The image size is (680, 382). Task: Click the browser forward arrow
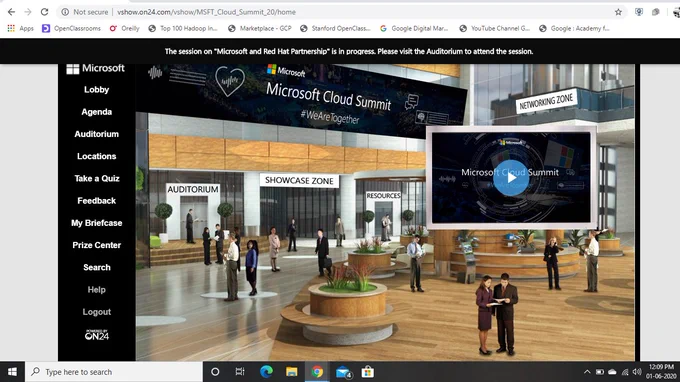[x=28, y=12]
